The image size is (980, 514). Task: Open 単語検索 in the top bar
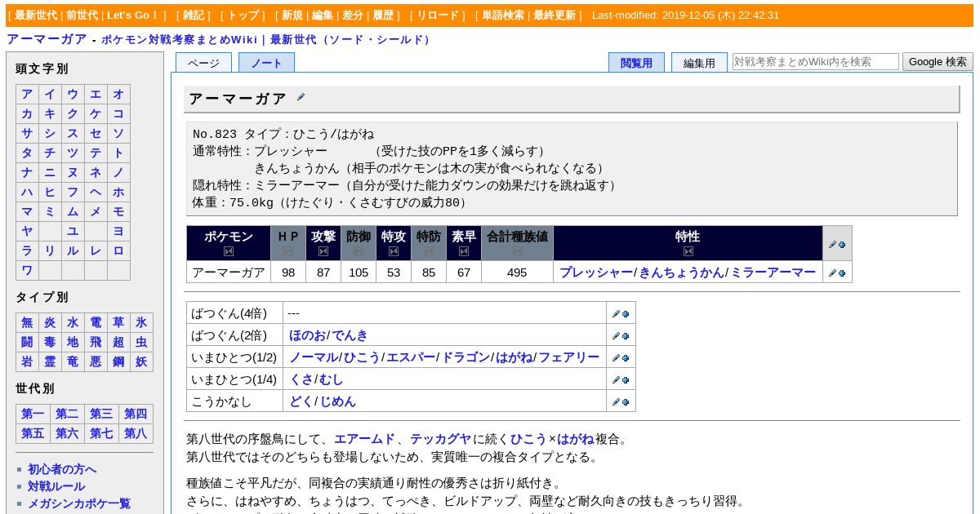503,15
